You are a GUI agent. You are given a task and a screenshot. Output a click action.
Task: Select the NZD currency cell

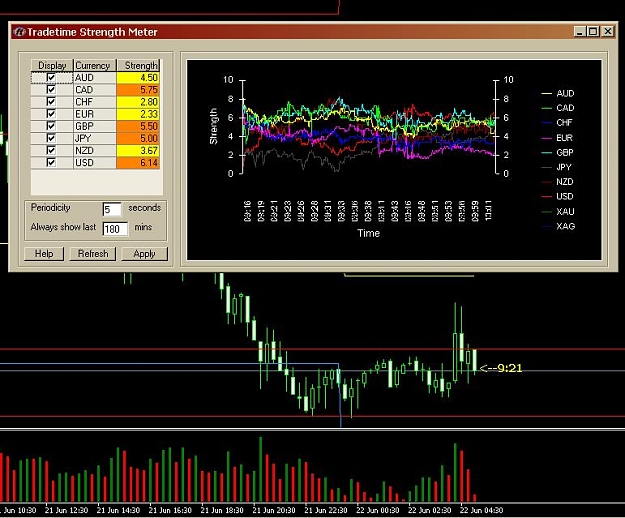94,150
